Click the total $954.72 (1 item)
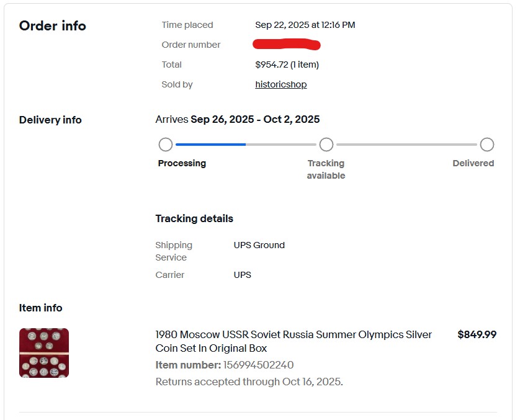520x420 pixels. point(287,65)
